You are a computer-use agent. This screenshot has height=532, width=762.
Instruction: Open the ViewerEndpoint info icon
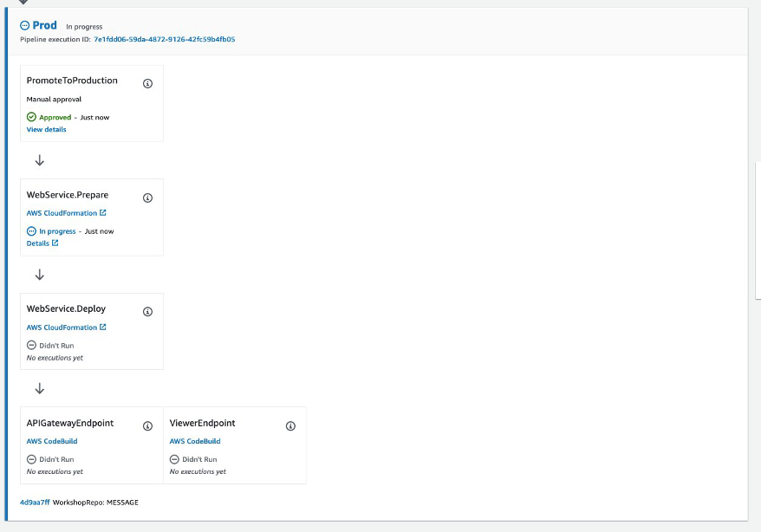pos(290,425)
